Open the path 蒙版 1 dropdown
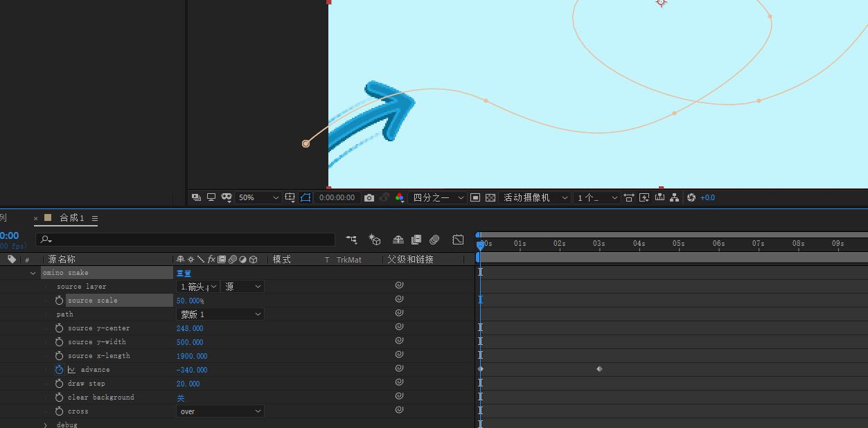Screen dimensions: 868x428 pos(220,314)
